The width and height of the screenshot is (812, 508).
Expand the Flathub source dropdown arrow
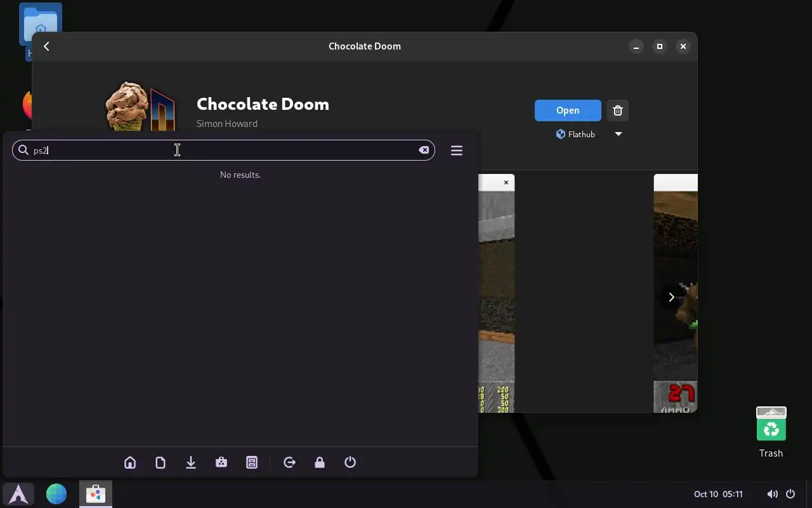click(619, 134)
